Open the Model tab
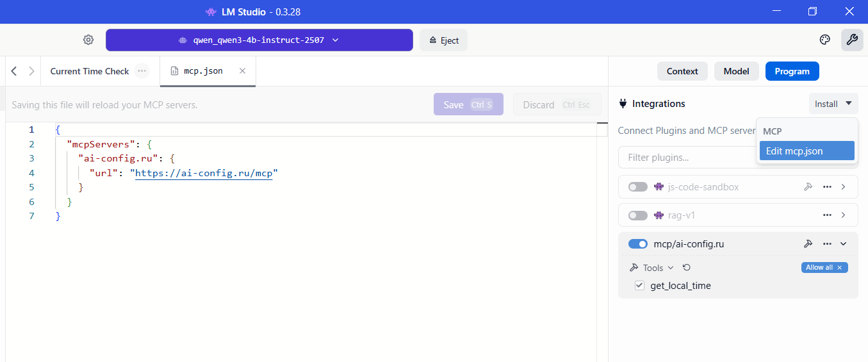Viewport: 868px width, 362px height. tap(736, 71)
